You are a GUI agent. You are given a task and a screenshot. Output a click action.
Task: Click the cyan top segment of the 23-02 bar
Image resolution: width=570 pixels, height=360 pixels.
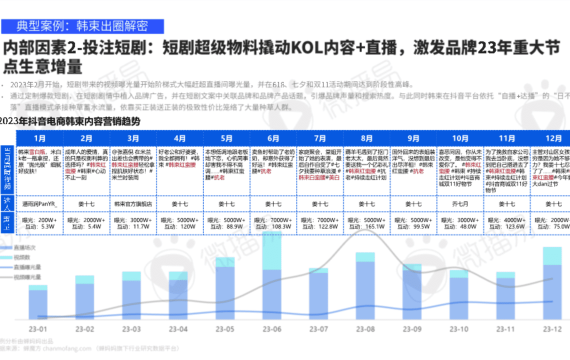click(85, 280)
